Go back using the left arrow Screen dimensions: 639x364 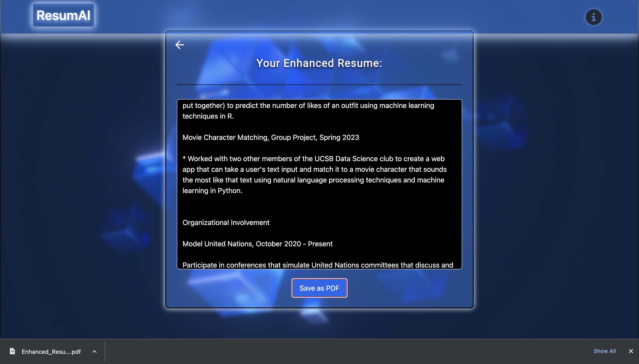click(x=180, y=45)
